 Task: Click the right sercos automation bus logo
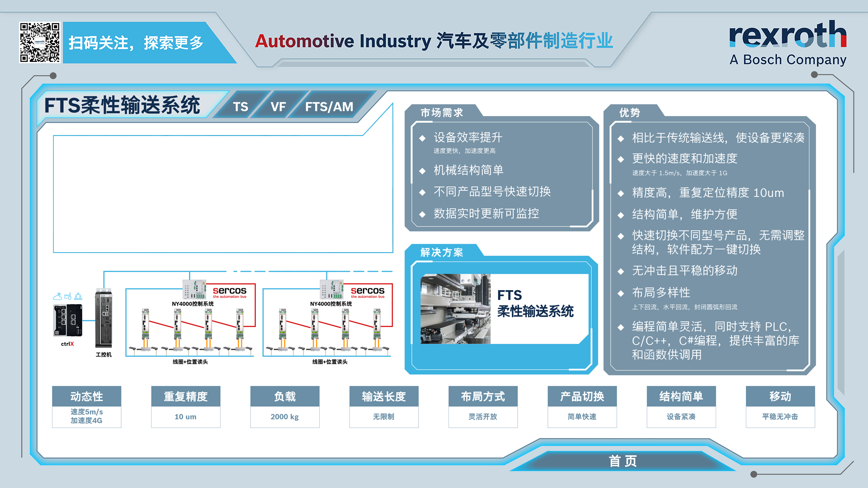[368, 292]
